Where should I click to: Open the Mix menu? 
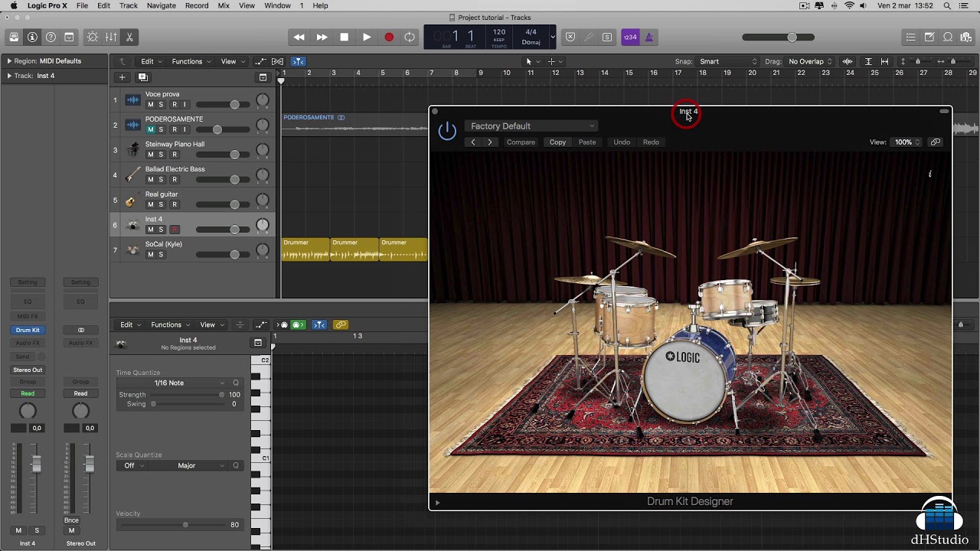[x=224, y=5]
